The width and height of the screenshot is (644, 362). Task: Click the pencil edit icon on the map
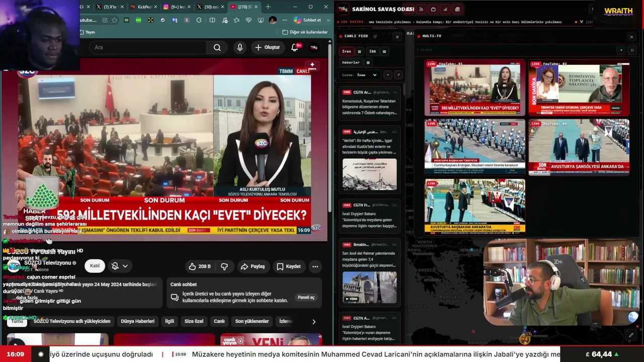[x=631, y=335]
